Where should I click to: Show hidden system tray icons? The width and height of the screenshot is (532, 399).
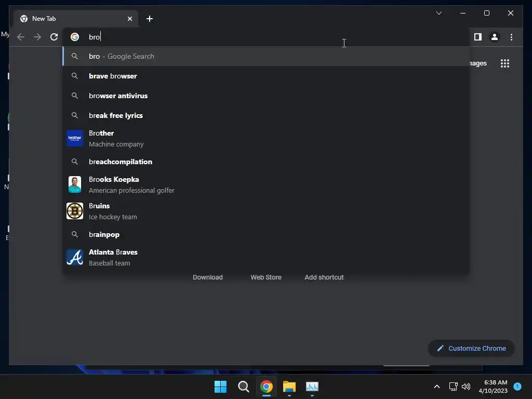[437, 387]
